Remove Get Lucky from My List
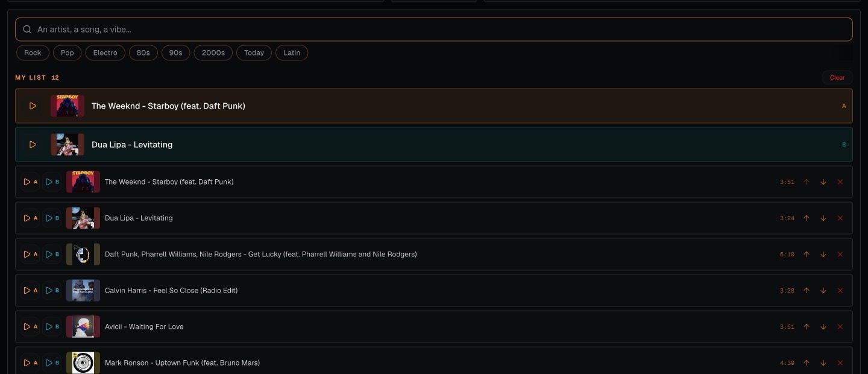 (x=840, y=255)
